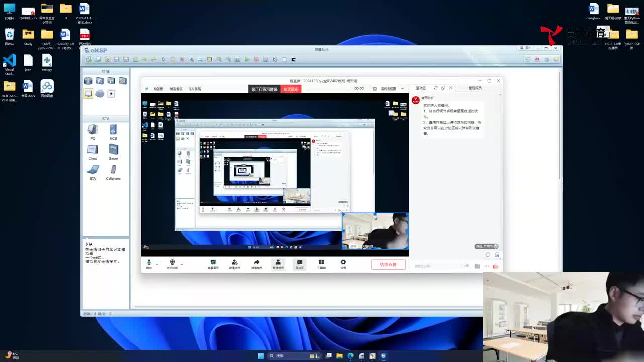Pop out the interaction panel

pos(443,88)
